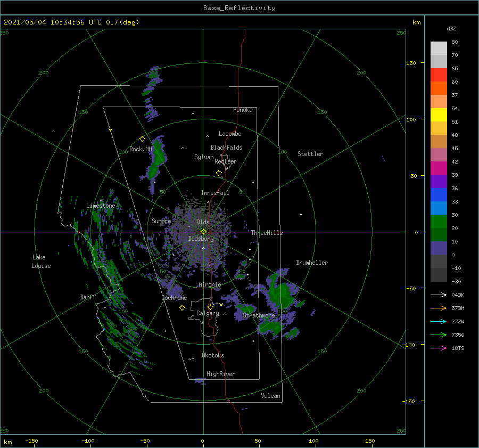479x448 pixels.
Task: Click the light gray swatch at legend top
Action: point(439,48)
